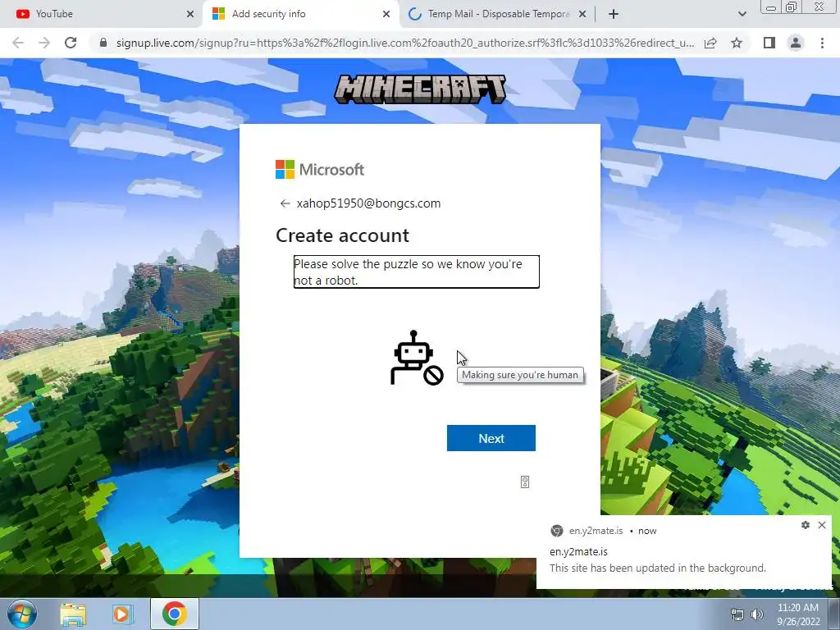Click 'This site has been updated' message

coord(658,568)
